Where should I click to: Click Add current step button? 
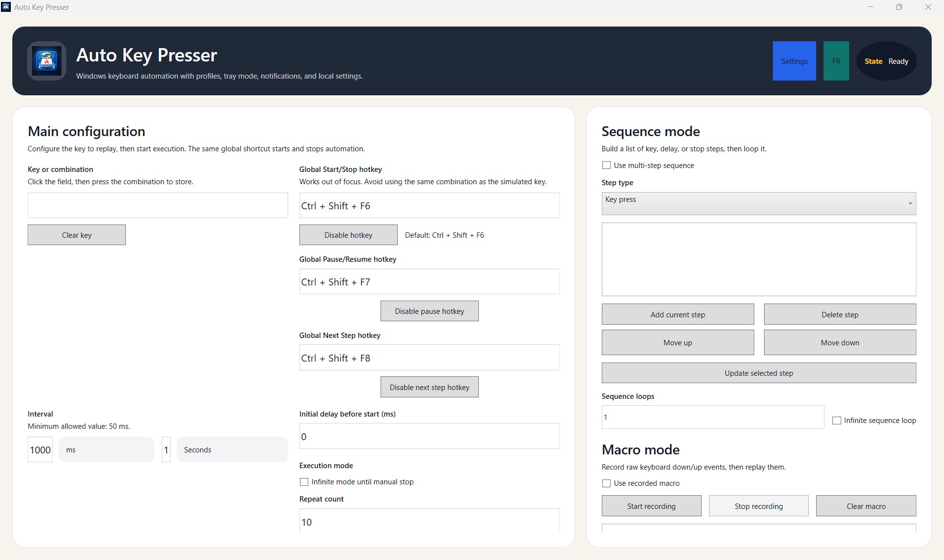[678, 314]
